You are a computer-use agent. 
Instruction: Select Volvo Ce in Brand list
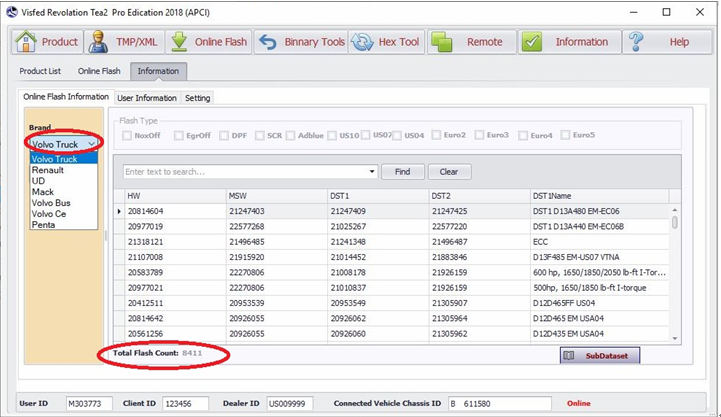coord(64,214)
